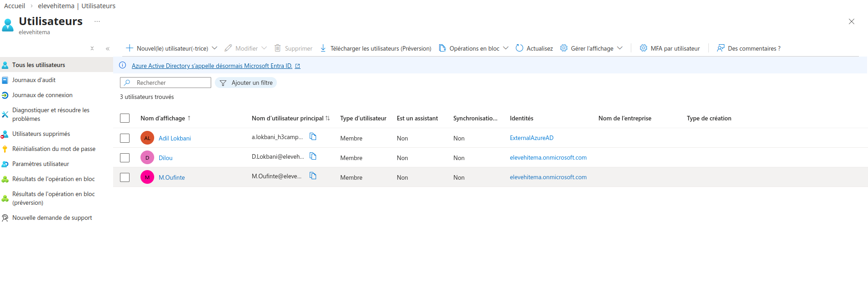The height and width of the screenshot is (301, 868).
Task: Expand the Nouvel(le) utilisateur(-trice) dropdown
Action: (x=214, y=48)
